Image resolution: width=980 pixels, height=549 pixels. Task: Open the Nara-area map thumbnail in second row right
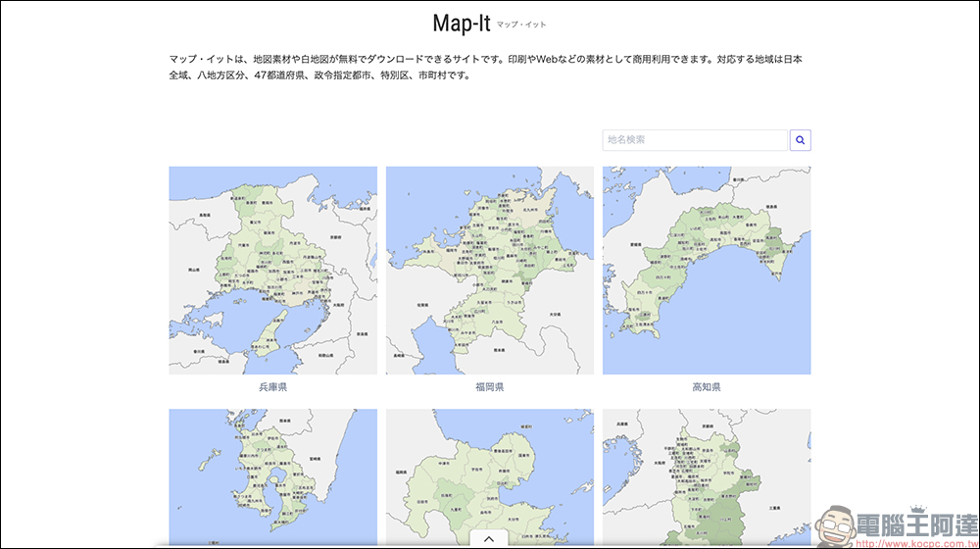[707, 477]
